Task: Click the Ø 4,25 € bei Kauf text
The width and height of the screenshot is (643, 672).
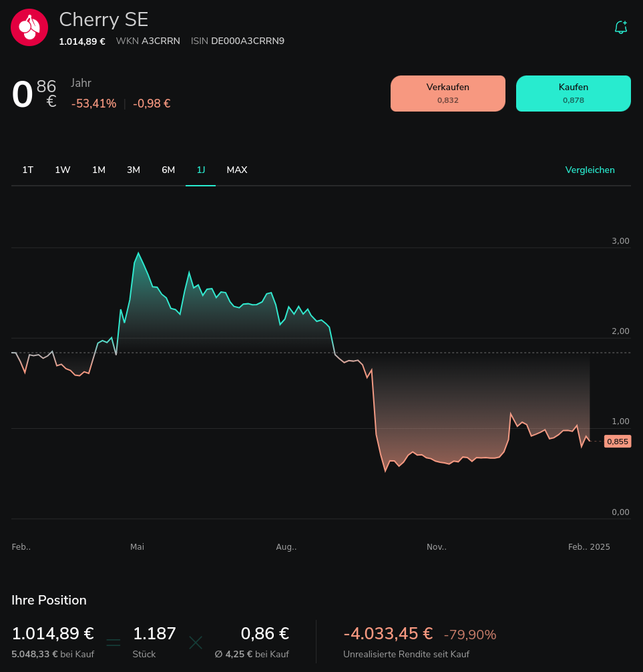Action: 252,654
